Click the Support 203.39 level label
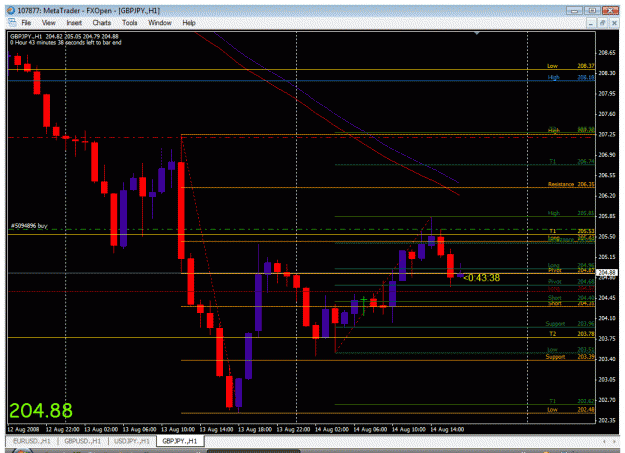The image size is (625, 453). [x=570, y=356]
